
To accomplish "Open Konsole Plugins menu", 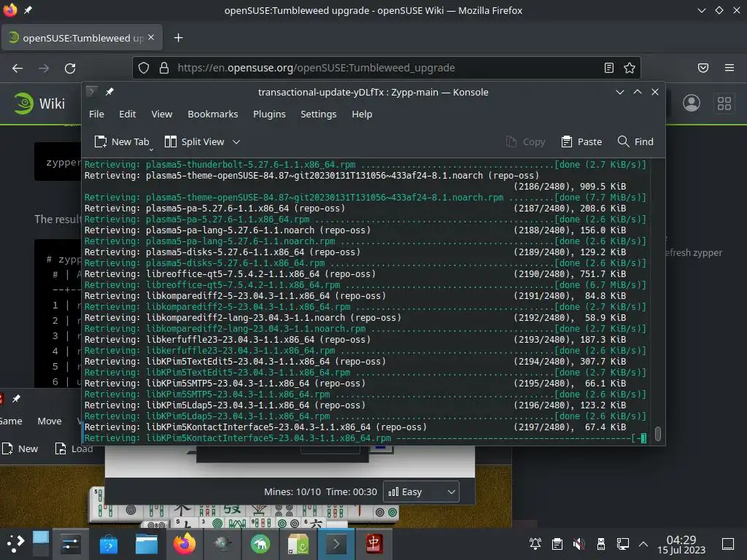I will click(269, 114).
